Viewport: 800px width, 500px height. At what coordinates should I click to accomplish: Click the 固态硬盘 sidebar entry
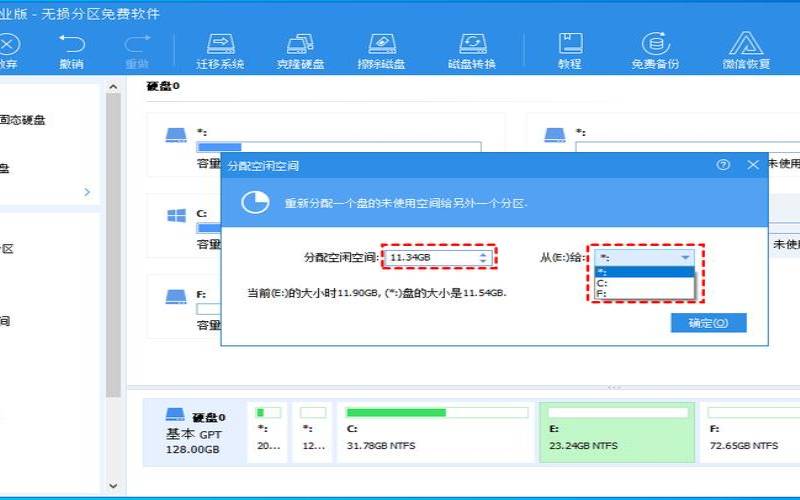[x=22, y=120]
